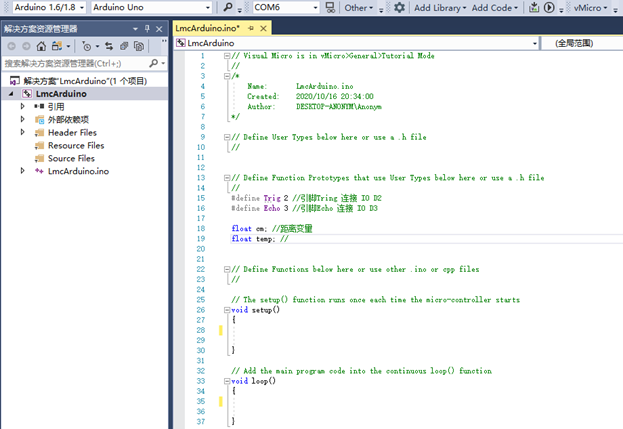The width and height of the screenshot is (623, 429).
Task: Select the Source Files folder
Action: pyautogui.click(x=71, y=158)
